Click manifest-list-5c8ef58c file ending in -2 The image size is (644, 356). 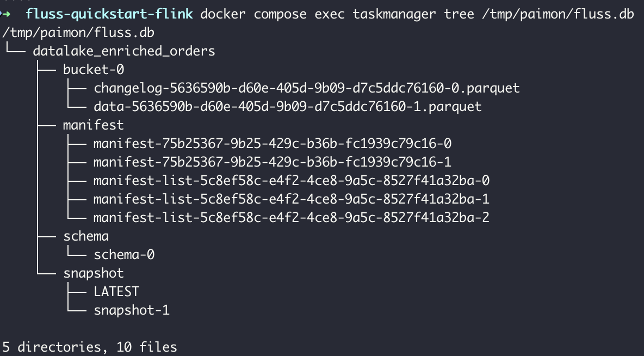[x=291, y=217]
